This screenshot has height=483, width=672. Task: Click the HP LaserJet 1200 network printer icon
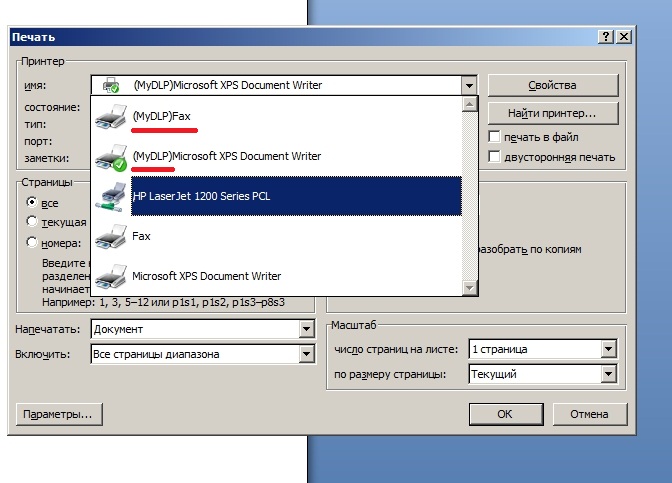111,196
